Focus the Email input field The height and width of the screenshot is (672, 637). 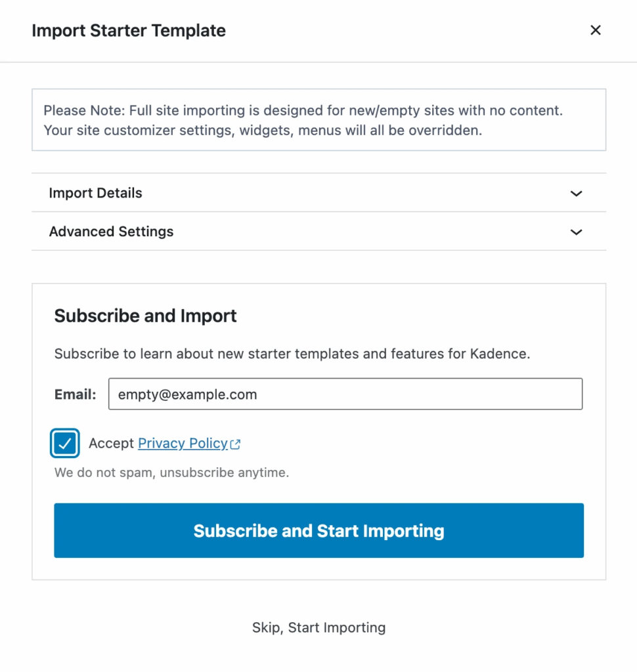[x=345, y=394]
